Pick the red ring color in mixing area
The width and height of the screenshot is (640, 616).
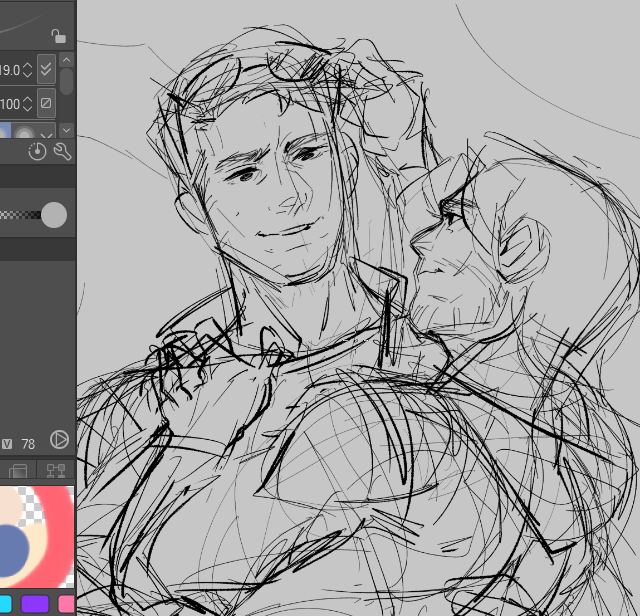[61, 535]
